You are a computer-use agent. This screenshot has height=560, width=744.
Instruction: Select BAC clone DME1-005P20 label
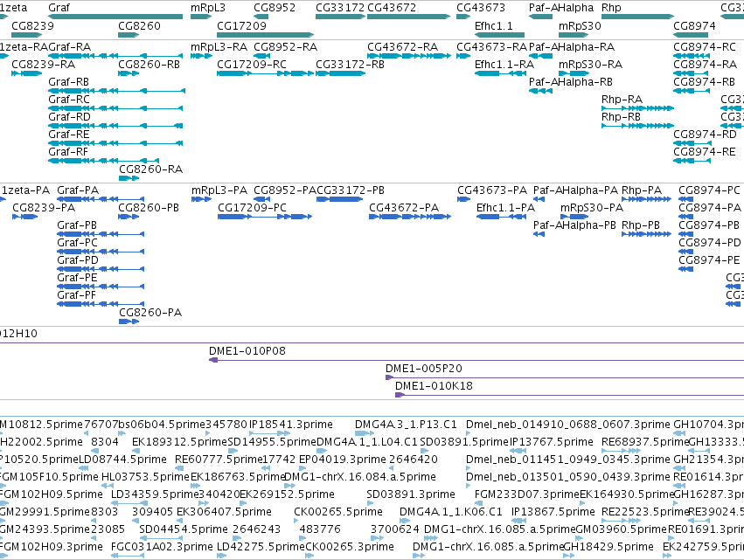pos(424,369)
